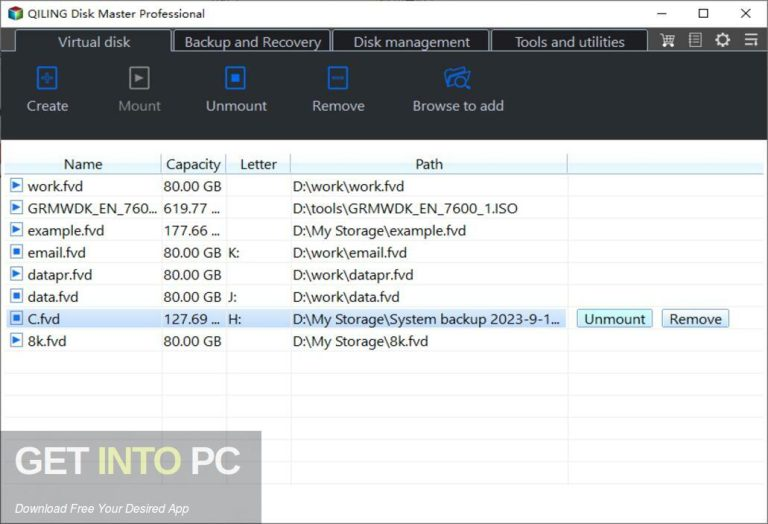Click the mounted status icon beside email.fvd
Screen dimensions: 768x524
16,252
